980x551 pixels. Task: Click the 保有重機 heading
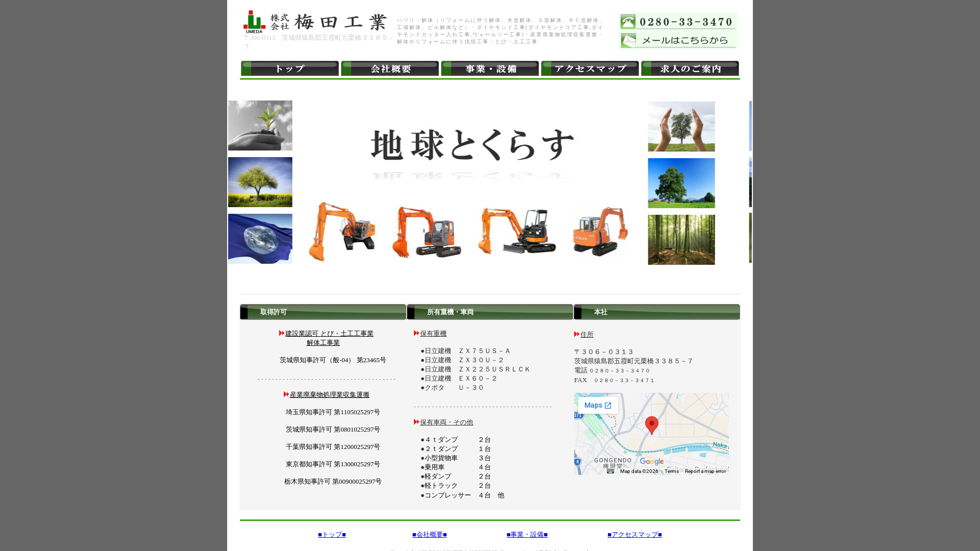433,334
